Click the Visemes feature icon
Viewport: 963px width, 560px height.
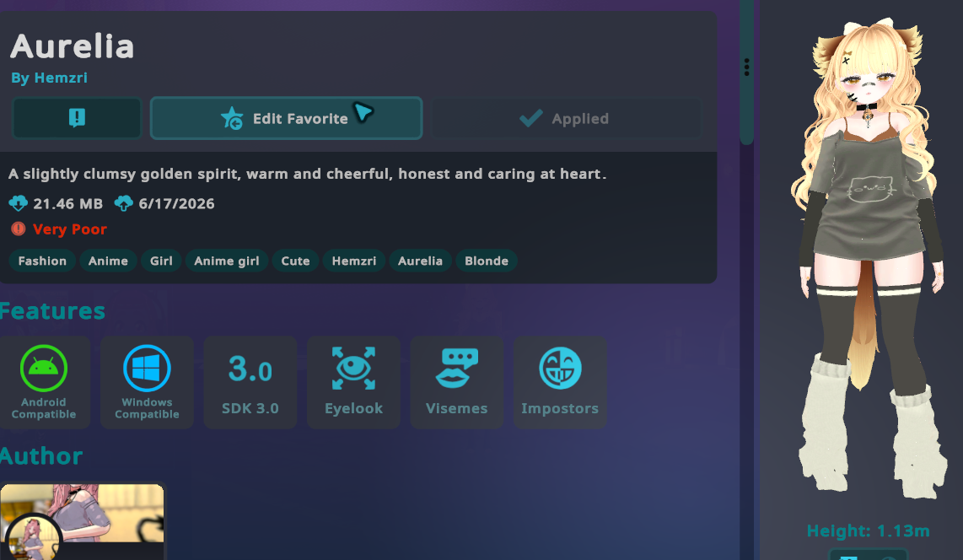456,382
